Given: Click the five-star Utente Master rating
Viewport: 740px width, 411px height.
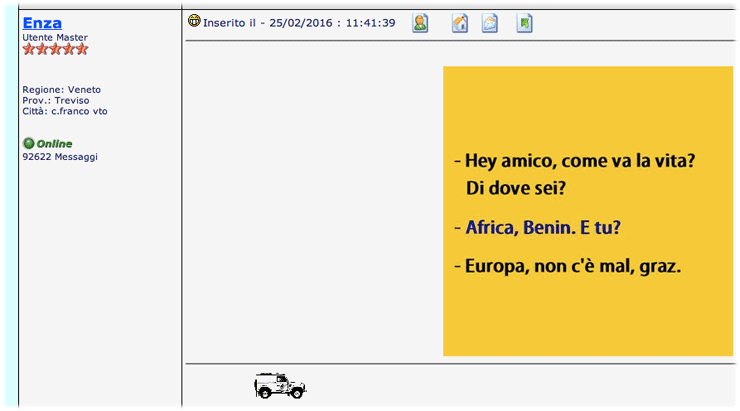Looking at the screenshot, I should point(55,49).
